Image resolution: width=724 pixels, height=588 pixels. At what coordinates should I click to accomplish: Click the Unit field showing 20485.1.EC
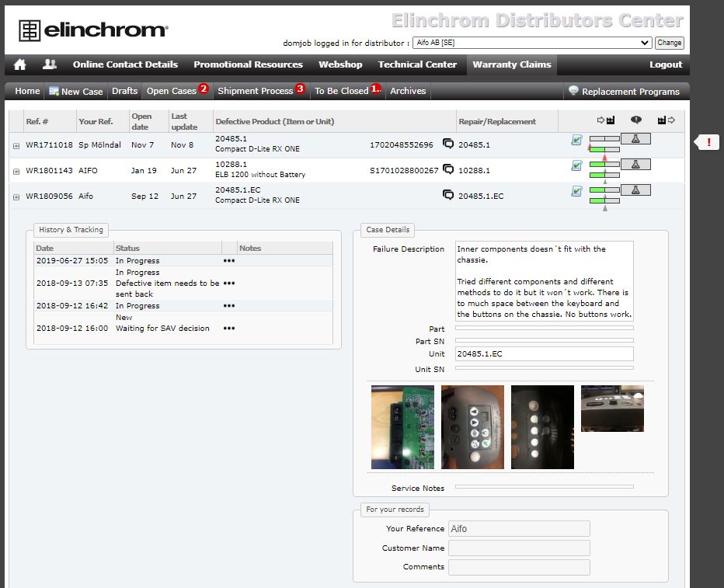pos(544,354)
